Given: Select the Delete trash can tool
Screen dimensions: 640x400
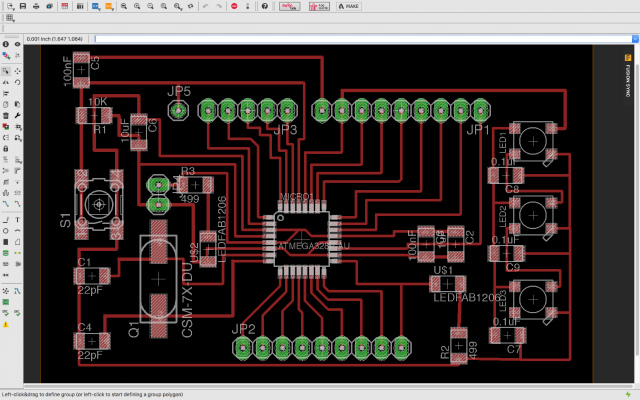Looking at the screenshot, I should point(6,116).
